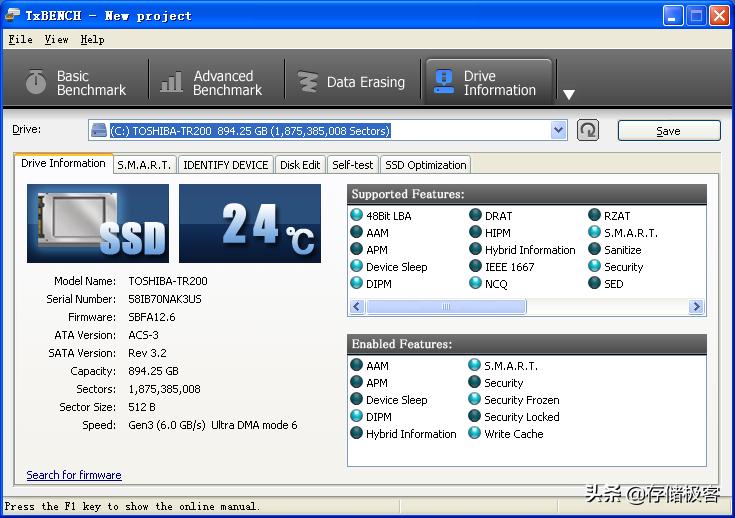Follow the Search for firmware link
735x518 pixels.
point(74,475)
